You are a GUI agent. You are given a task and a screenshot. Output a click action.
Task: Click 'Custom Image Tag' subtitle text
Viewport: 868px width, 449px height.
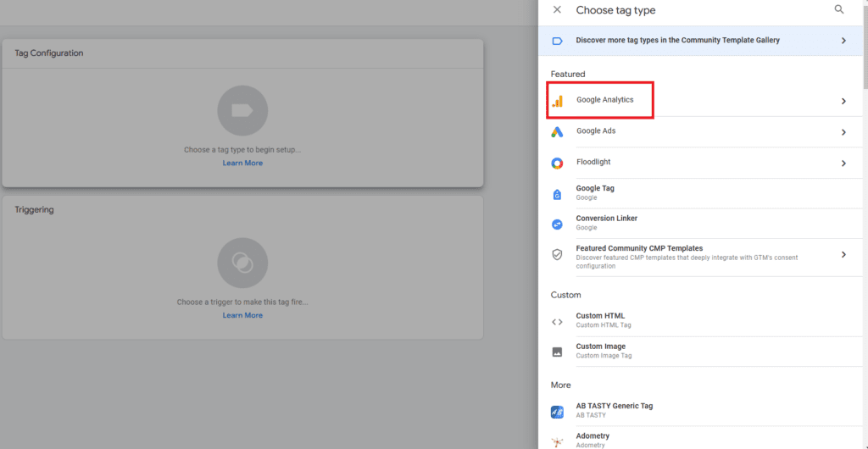click(x=604, y=356)
